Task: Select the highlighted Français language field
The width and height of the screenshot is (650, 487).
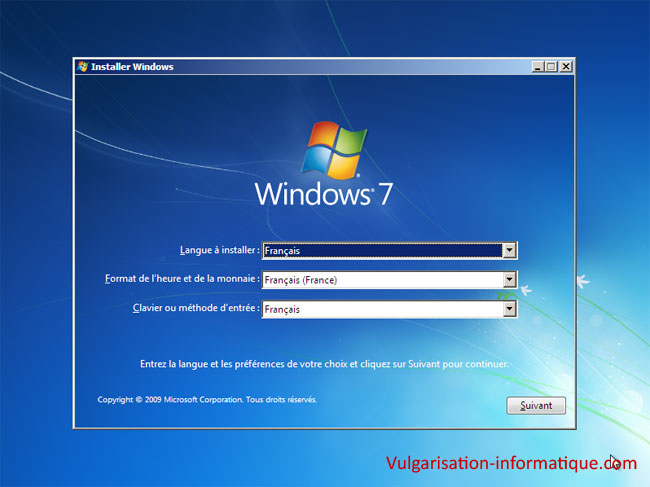Action: 381,251
